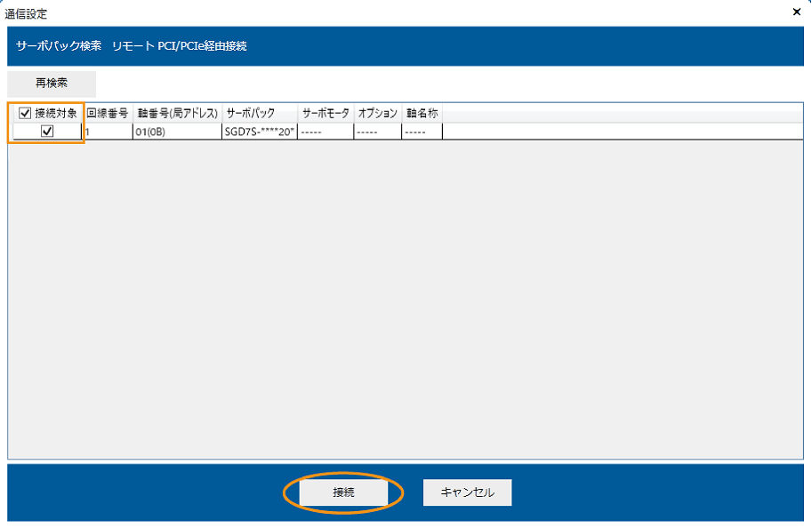Click the オプション column header

[x=377, y=113]
